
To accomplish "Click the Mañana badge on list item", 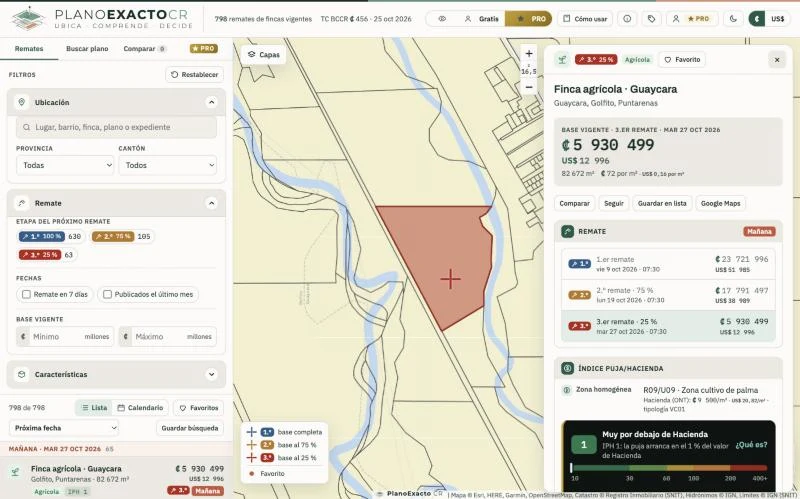I will pyautogui.click(x=208, y=491).
